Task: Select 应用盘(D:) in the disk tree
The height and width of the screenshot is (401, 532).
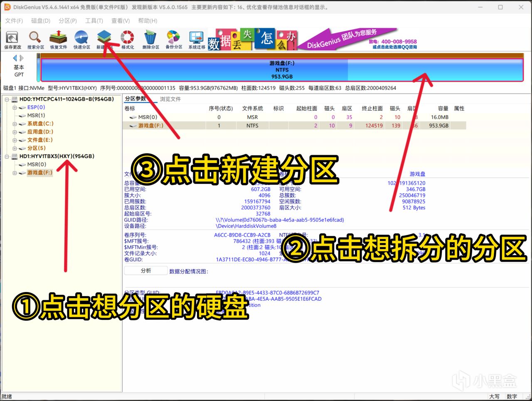Action: coord(40,132)
